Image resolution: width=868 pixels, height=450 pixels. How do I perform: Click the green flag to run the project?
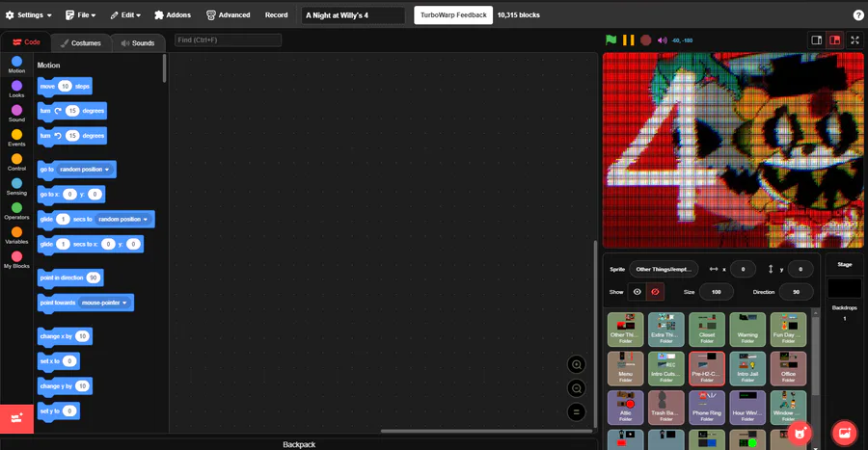click(610, 40)
